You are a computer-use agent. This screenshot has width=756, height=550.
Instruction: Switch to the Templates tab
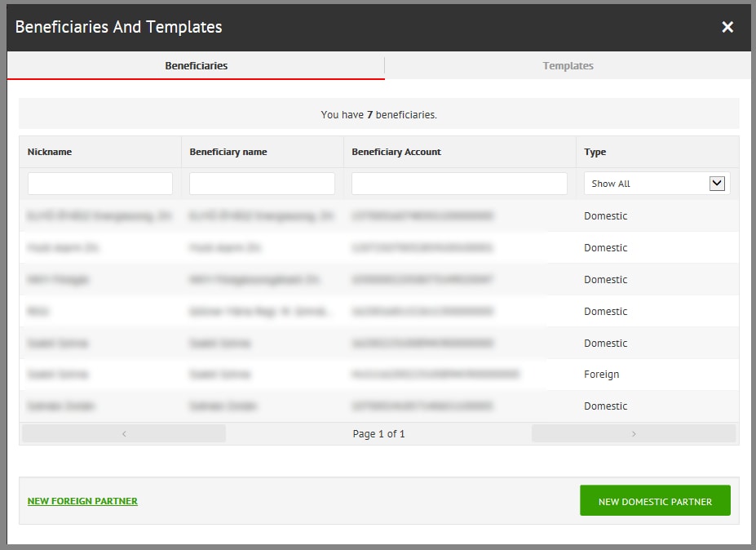[568, 65]
